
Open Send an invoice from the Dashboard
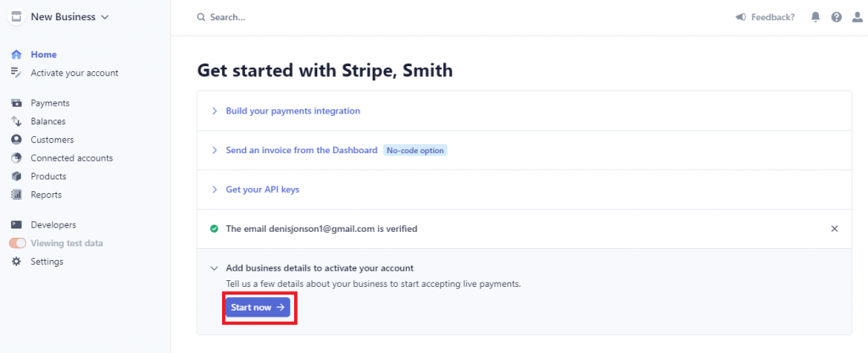302,151
